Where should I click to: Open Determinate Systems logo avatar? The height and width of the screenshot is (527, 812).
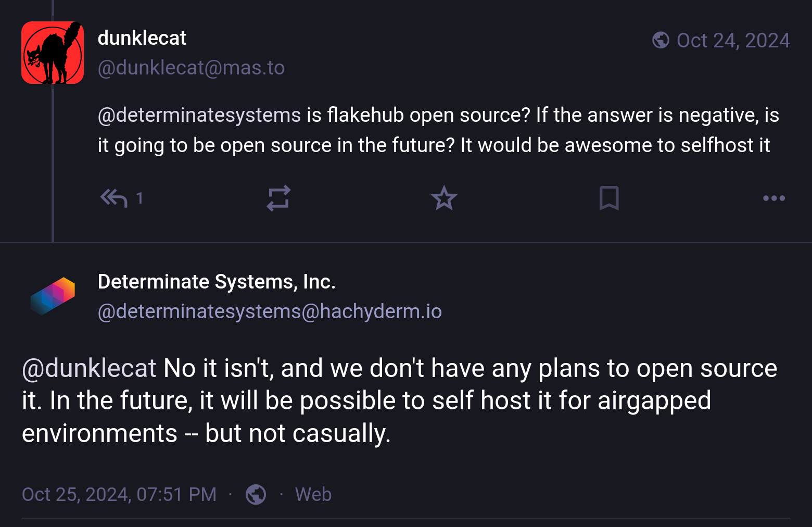tap(53, 296)
